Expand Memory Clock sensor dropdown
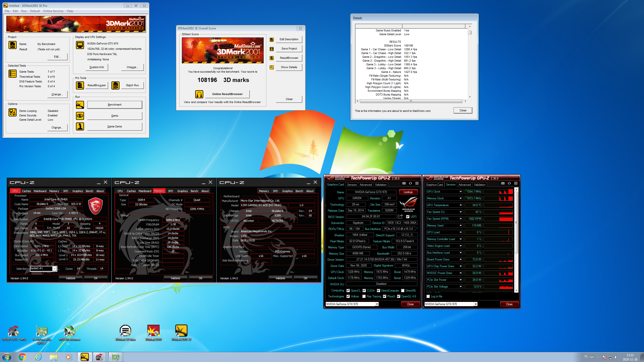644x362 pixels. point(461,198)
